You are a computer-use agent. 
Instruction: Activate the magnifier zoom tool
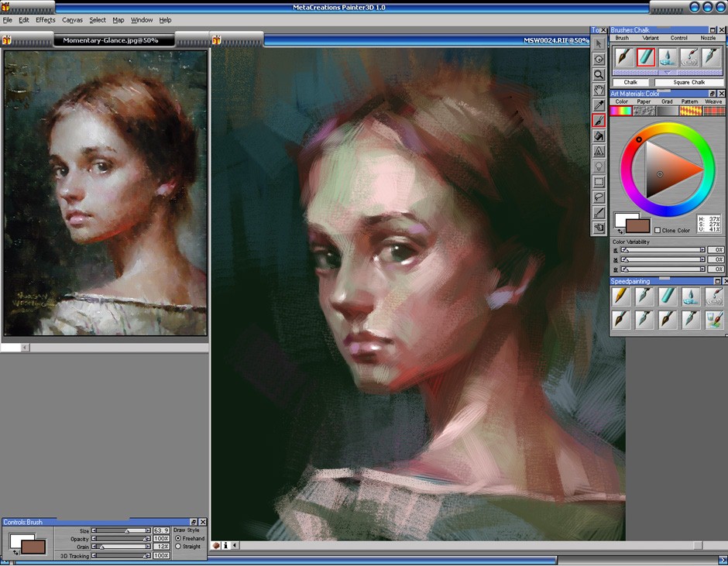(x=599, y=74)
